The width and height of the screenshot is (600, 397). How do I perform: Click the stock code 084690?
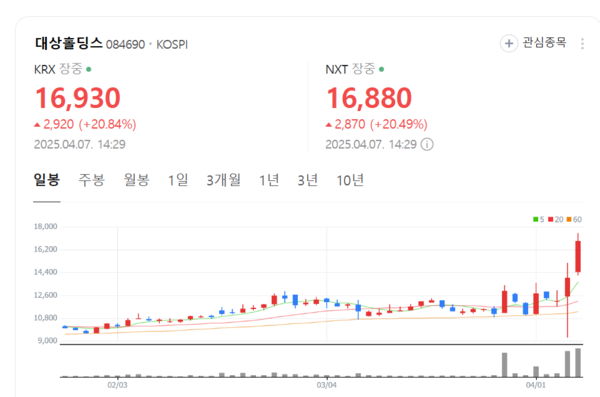pyautogui.click(x=126, y=45)
